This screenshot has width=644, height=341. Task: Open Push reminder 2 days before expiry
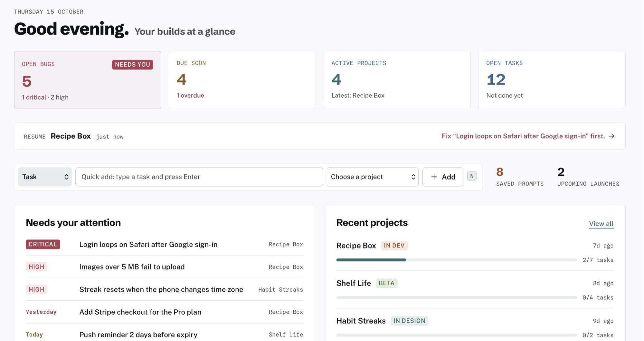click(164, 335)
